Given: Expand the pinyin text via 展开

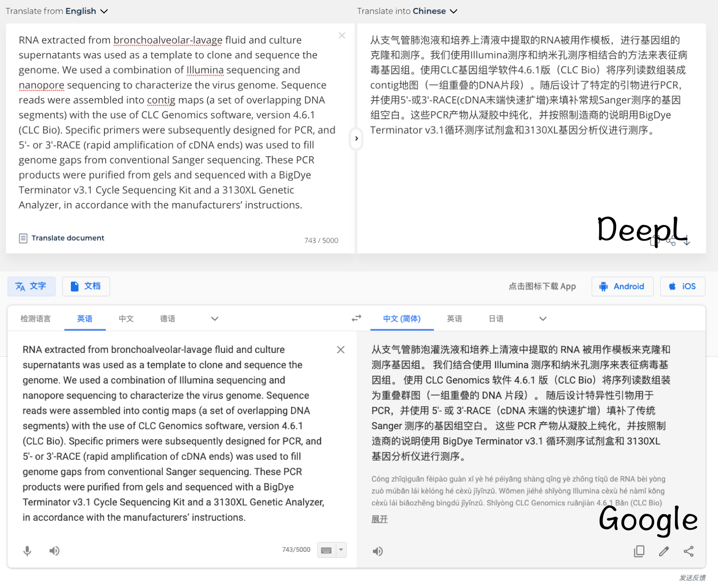Looking at the screenshot, I should (x=379, y=519).
